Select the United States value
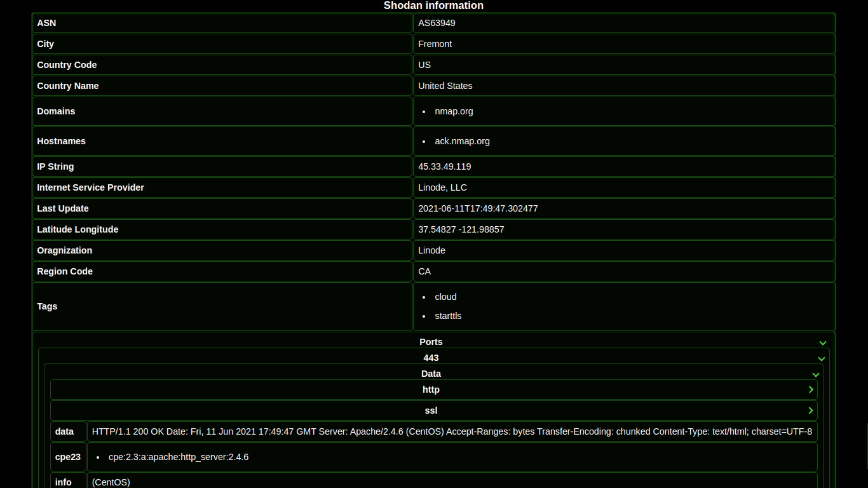 (445, 86)
